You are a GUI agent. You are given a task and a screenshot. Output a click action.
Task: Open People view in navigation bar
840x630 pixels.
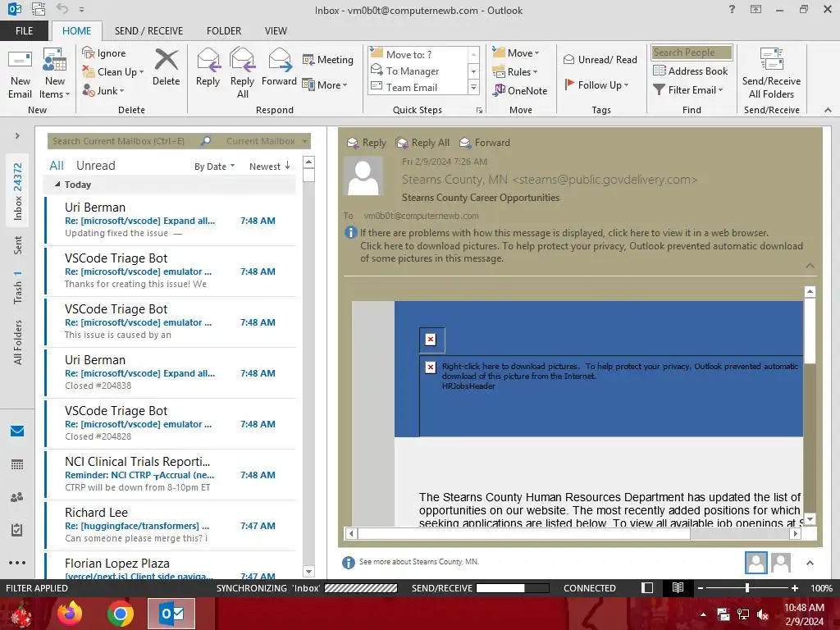point(17,497)
